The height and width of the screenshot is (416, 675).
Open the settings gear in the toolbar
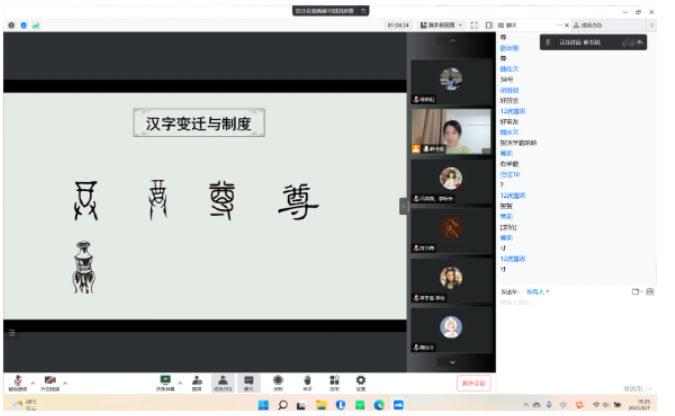point(360,381)
